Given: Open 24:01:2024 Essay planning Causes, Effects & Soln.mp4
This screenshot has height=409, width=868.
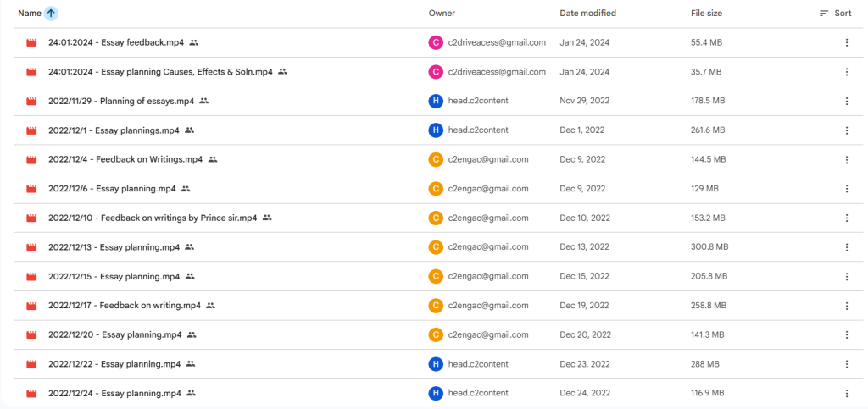Looking at the screenshot, I should click(x=160, y=72).
